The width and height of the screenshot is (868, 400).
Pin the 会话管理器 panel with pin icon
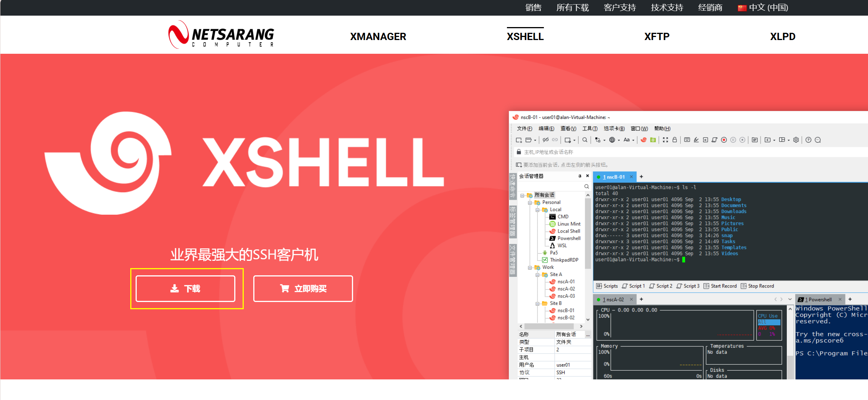[580, 176]
